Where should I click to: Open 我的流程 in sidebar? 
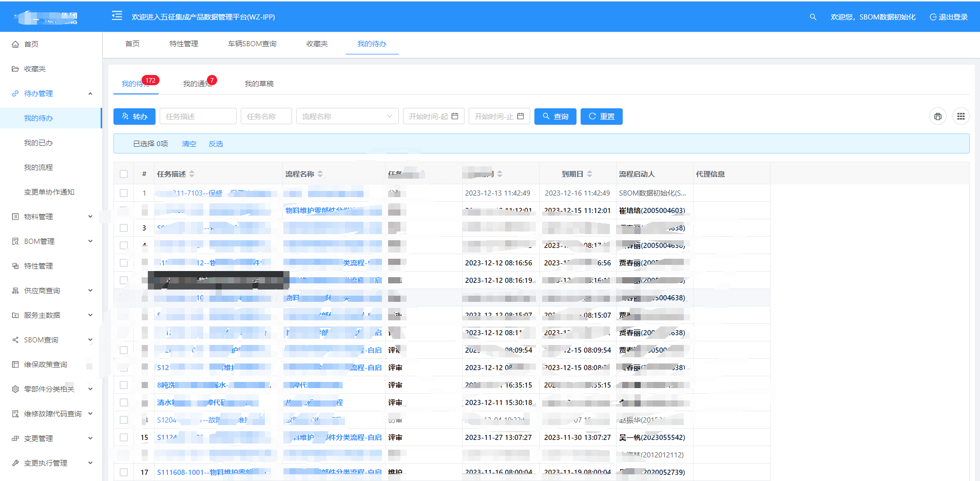(39, 167)
